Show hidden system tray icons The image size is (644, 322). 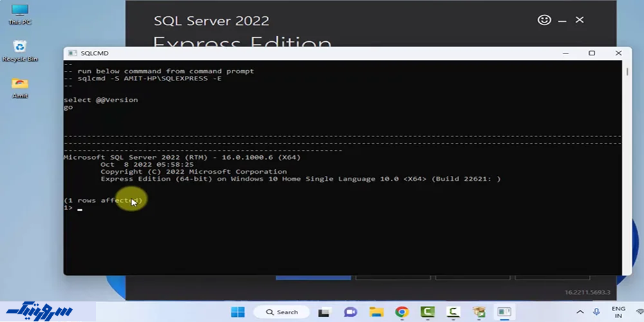point(580,312)
